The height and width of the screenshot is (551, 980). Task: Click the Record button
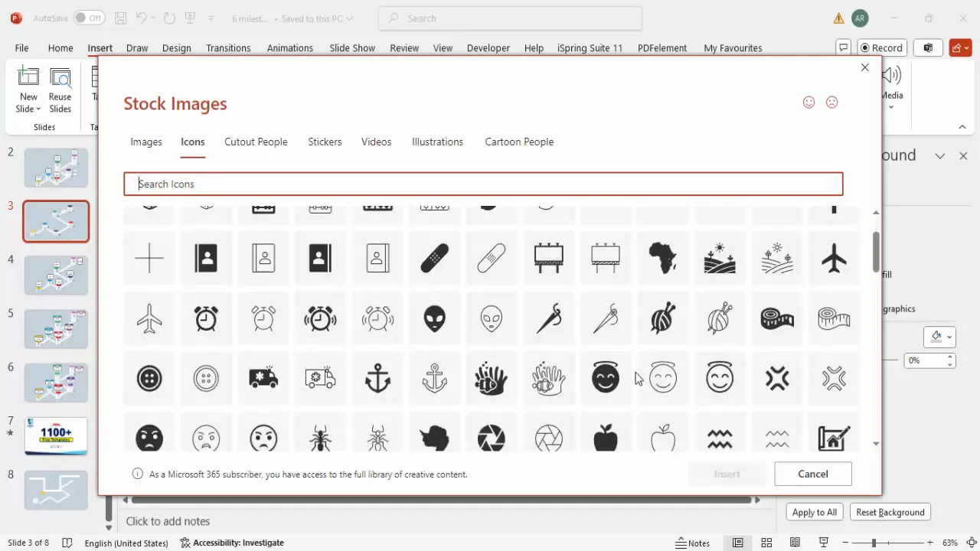(x=882, y=47)
